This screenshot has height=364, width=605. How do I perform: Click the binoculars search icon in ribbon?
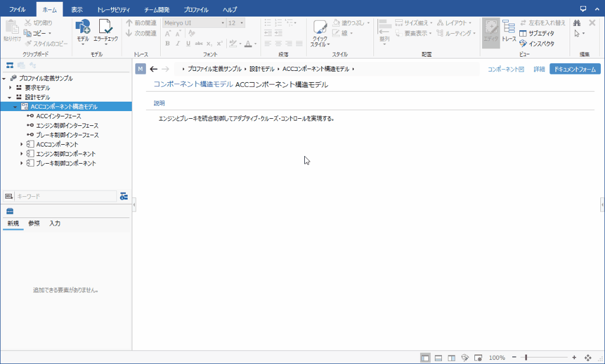coord(577,23)
